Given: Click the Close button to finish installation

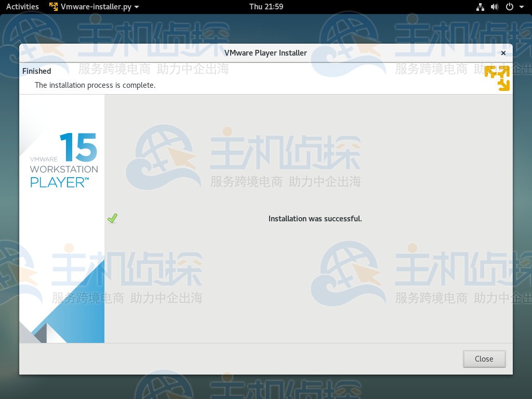Looking at the screenshot, I should (x=484, y=358).
